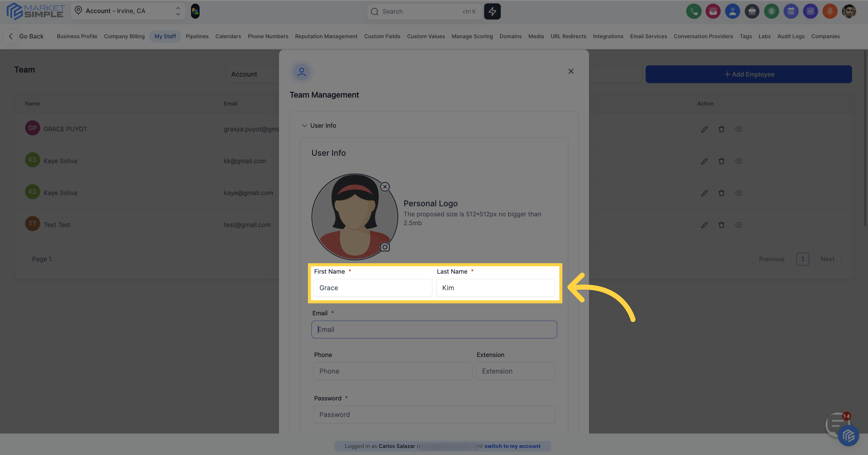Open the conversations inbox icon
The height and width of the screenshot is (455, 868).
[713, 11]
